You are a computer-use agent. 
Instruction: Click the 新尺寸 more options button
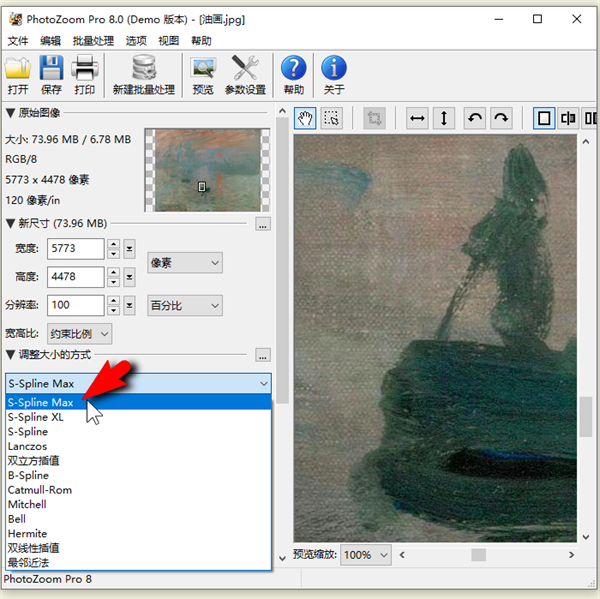263,224
